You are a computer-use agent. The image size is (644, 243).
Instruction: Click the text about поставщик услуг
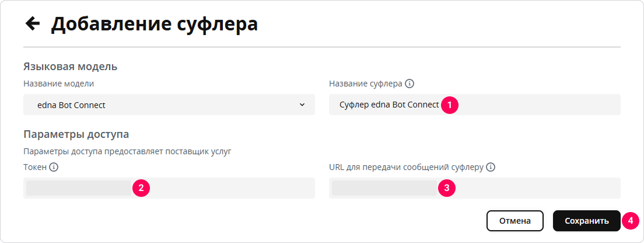point(128,151)
